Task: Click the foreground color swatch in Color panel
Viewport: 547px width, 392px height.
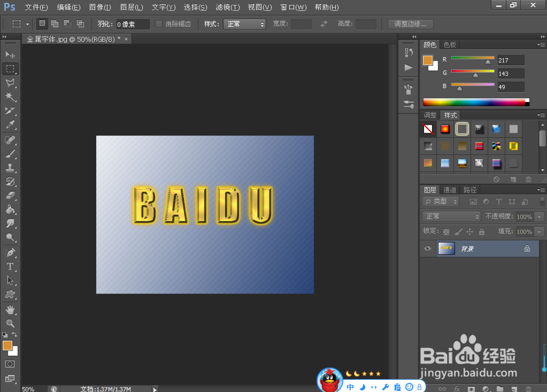Action: (428, 60)
